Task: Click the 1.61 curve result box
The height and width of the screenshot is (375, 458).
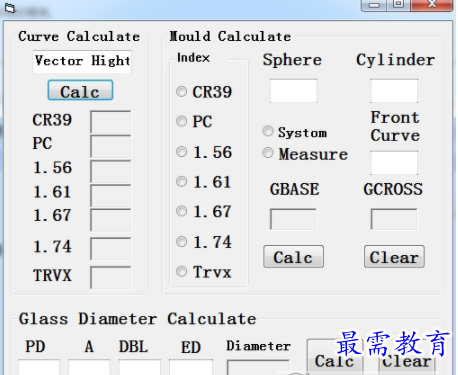Action: click(111, 195)
